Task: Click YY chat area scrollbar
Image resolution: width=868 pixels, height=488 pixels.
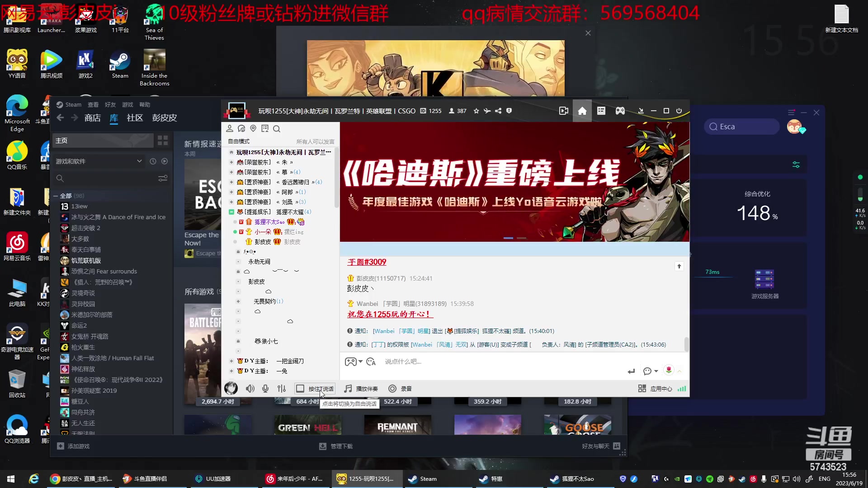Action: point(686,344)
